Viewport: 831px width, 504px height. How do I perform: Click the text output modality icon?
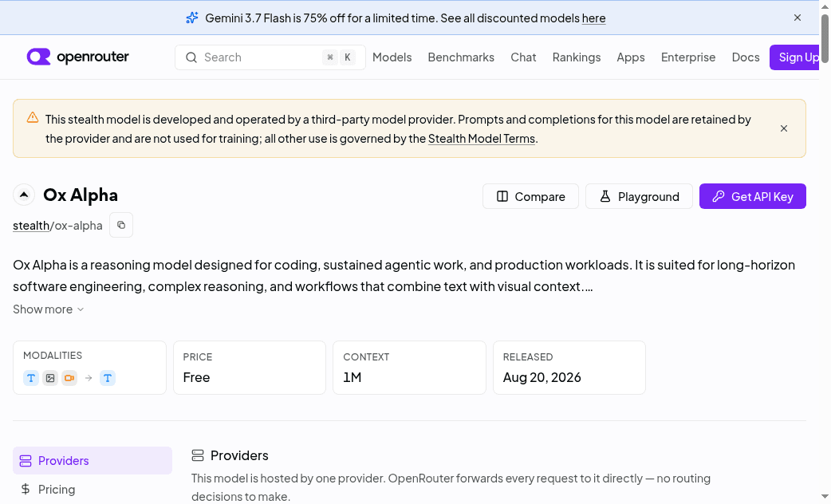(108, 378)
